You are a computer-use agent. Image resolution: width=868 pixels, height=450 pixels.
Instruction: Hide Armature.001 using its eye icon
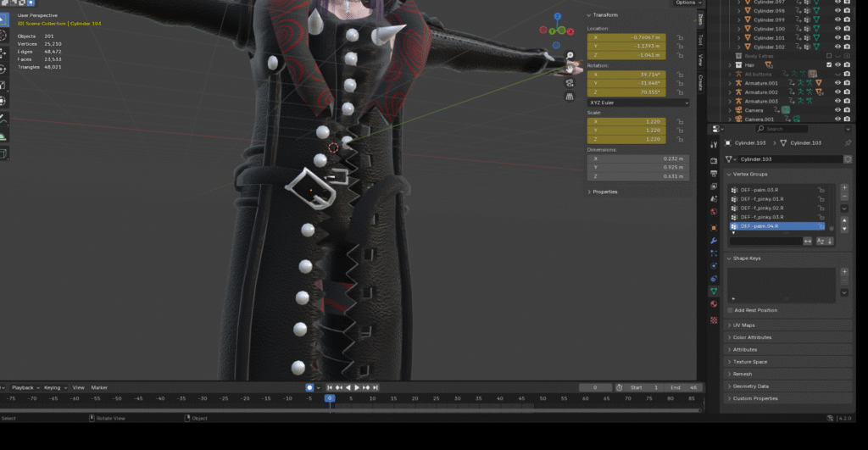point(837,83)
